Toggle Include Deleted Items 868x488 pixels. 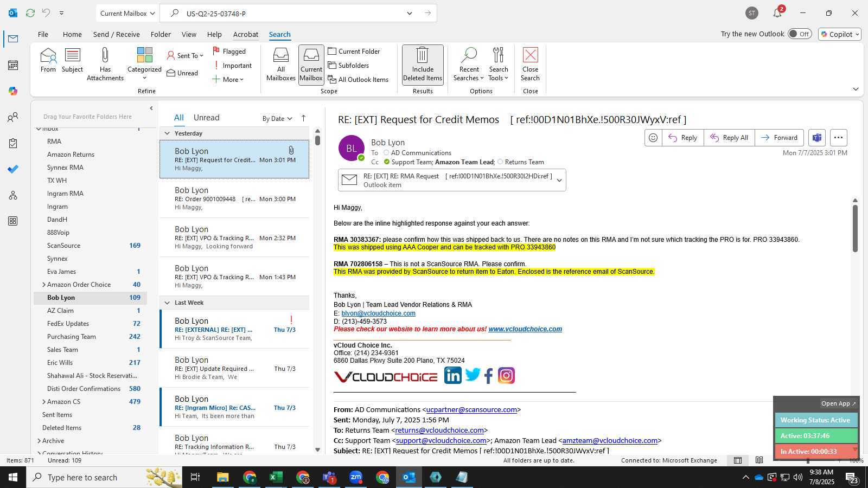click(x=423, y=65)
